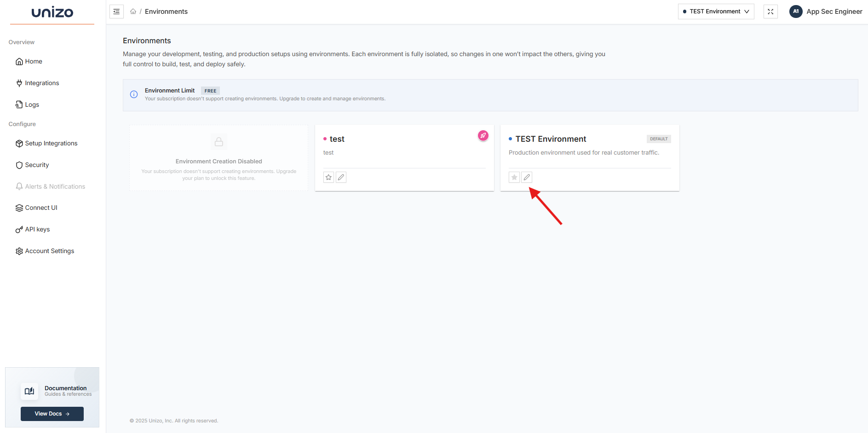This screenshot has width=868, height=433.
Task: Go to Integrations in the sidebar
Action: click(x=42, y=83)
